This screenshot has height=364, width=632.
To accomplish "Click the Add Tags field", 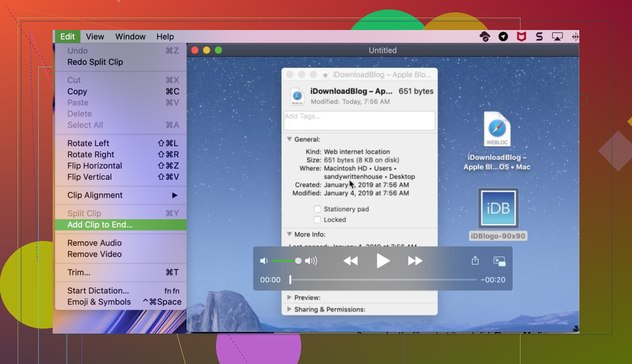I will click(x=359, y=121).
